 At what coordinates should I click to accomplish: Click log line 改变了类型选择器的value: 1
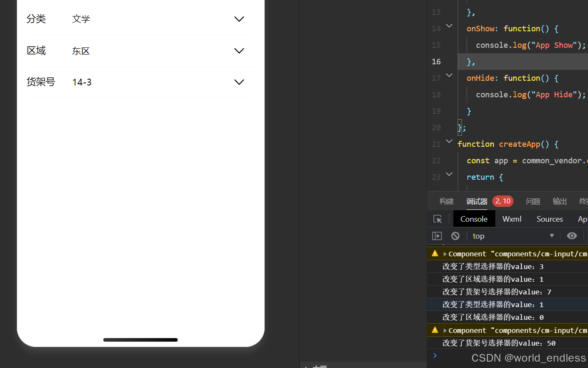pyautogui.click(x=493, y=305)
